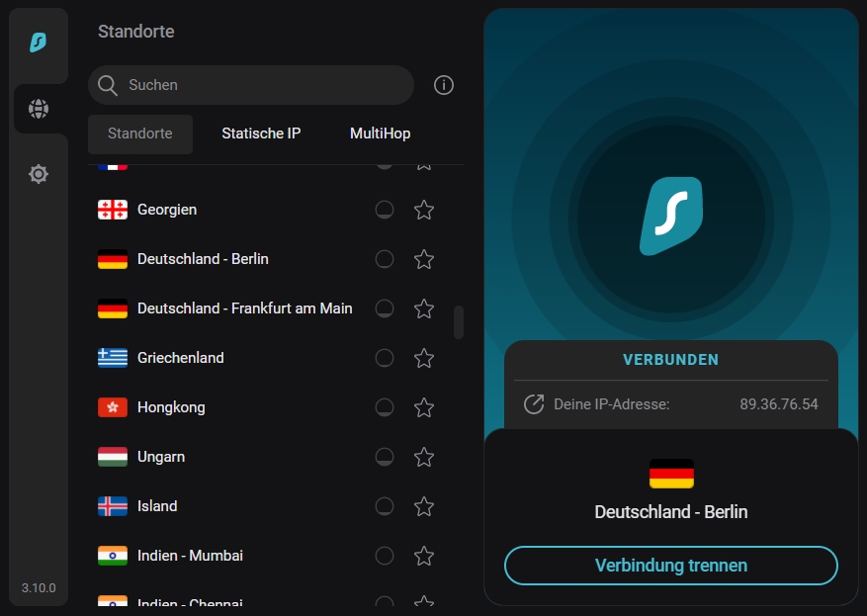Switch to the Statische IP tab
The image size is (867, 616).
261,133
